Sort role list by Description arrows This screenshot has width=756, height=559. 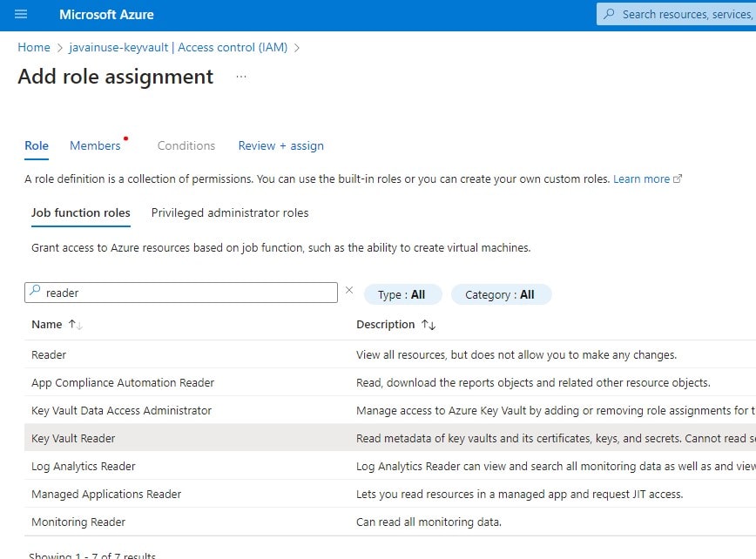(x=429, y=325)
